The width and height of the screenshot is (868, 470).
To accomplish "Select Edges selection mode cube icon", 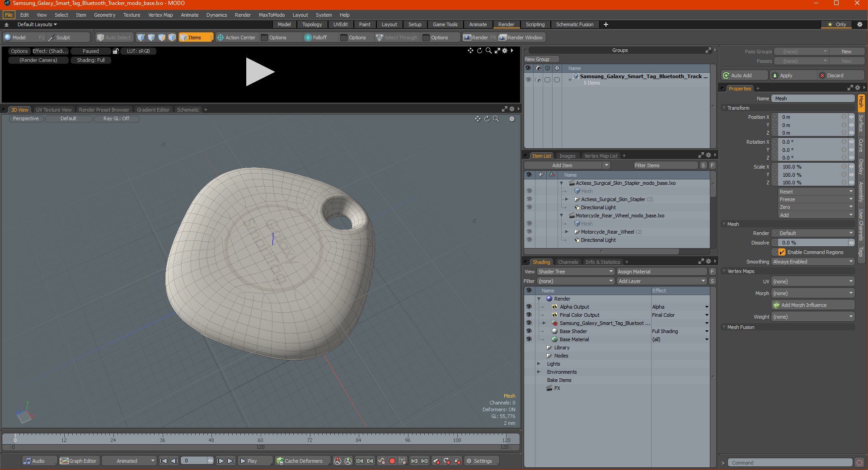I will pos(151,38).
